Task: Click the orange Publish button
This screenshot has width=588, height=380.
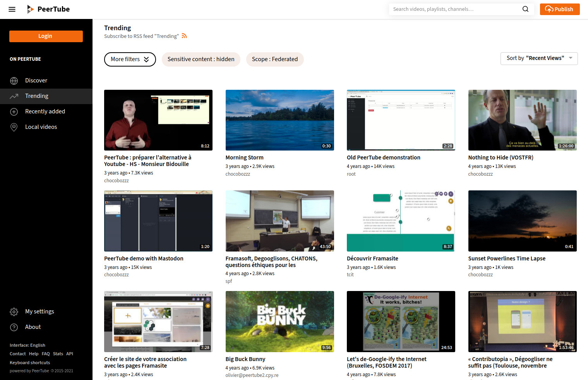Action: (559, 9)
